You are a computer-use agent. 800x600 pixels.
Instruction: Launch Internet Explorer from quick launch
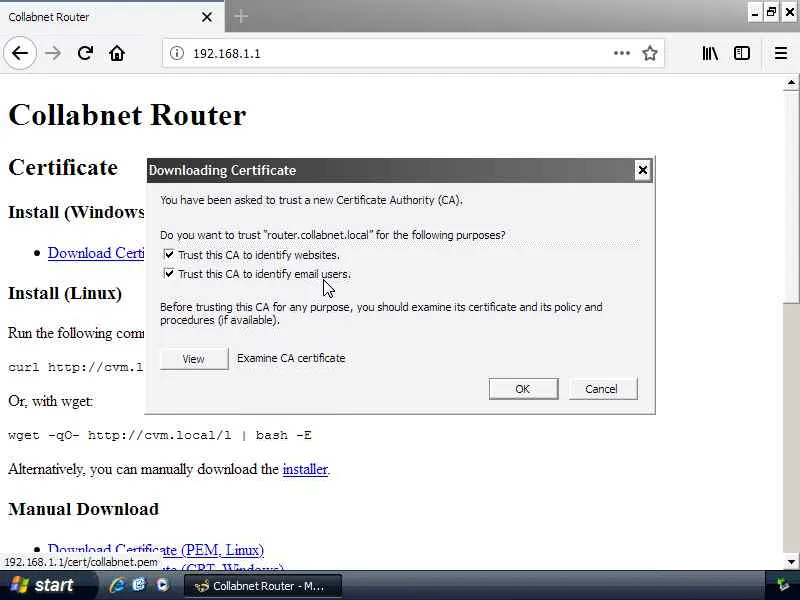[116, 585]
